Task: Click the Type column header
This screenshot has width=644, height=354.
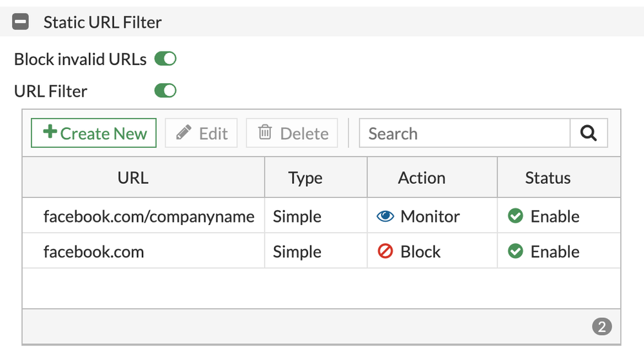Action: point(306,178)
